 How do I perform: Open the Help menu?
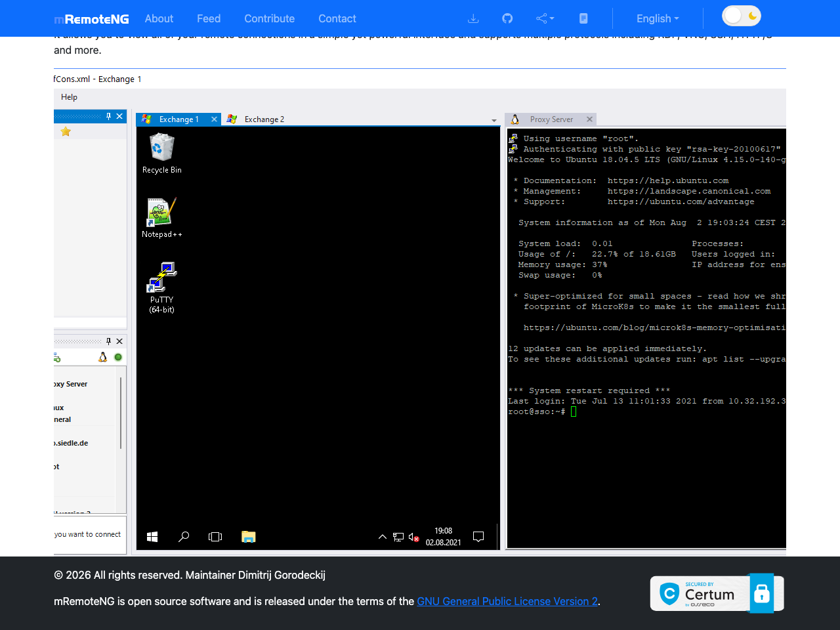click(69, 96)
